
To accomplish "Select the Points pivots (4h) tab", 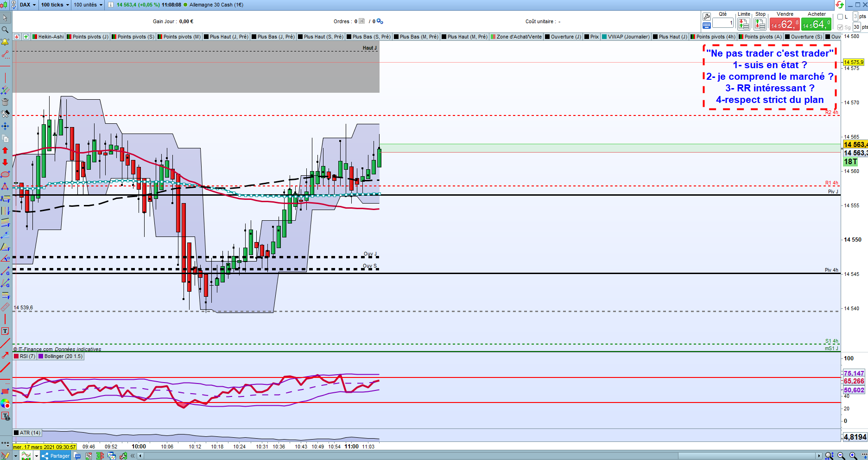I will coord(713,37).
